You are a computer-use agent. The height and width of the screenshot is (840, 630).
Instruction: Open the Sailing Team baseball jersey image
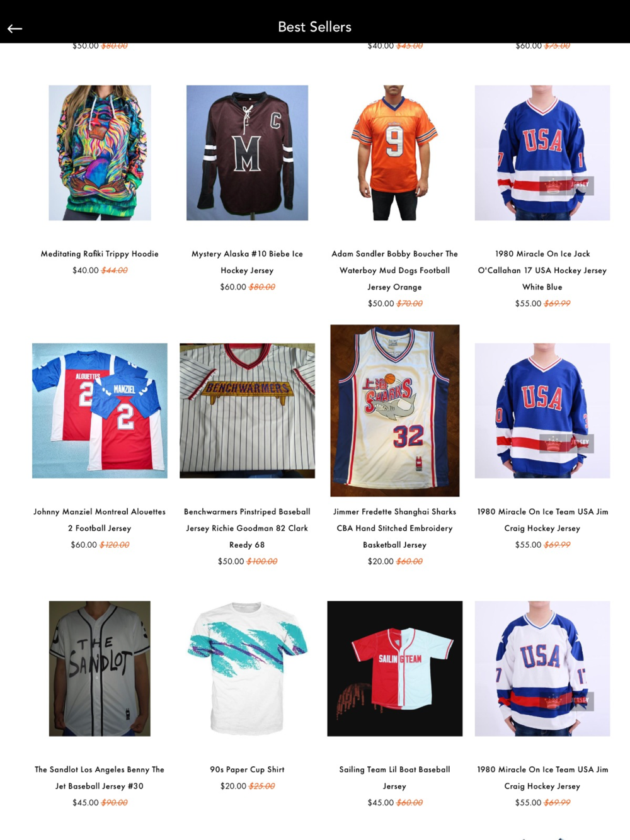394,669
